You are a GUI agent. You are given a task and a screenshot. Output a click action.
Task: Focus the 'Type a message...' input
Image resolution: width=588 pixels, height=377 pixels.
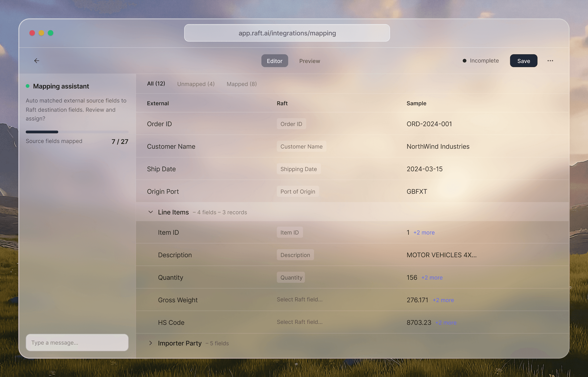point(77,343)
